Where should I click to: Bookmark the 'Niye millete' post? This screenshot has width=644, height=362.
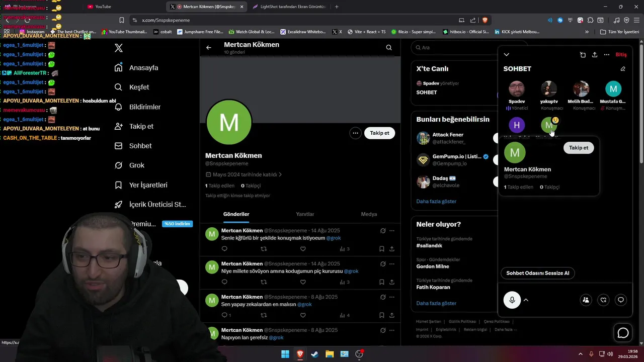(382, 282)
